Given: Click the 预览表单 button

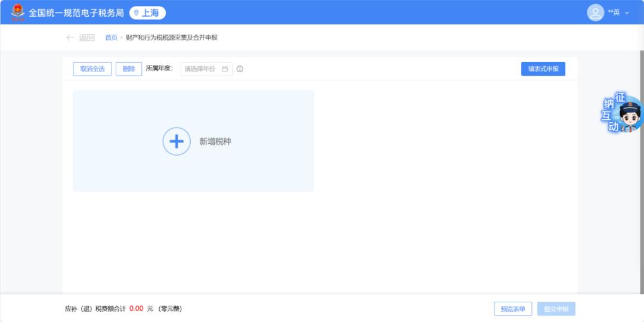Looking at the screenshot, I should 513,309.
